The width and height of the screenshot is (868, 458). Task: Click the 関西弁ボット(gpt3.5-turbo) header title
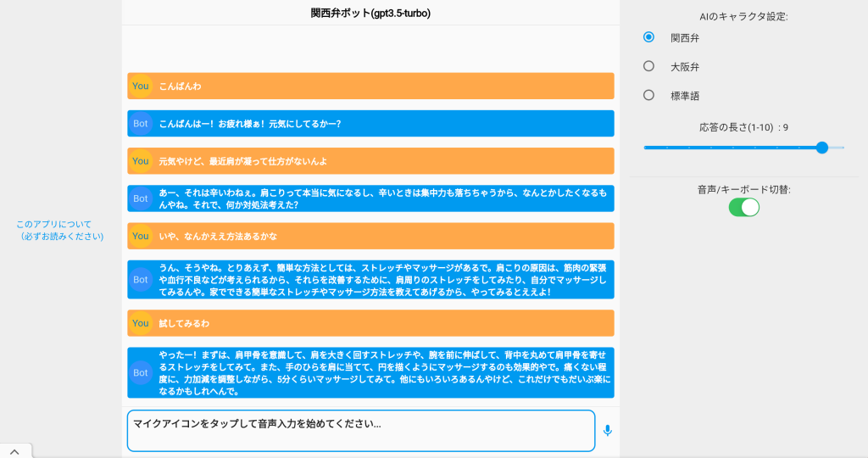(371, 13)
